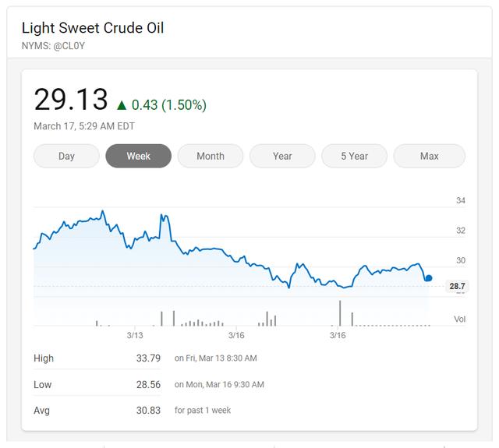The image size is (499, 448).
Task: Click the Light Sweet Crude Oil title
Action: [x=93, y=28]
